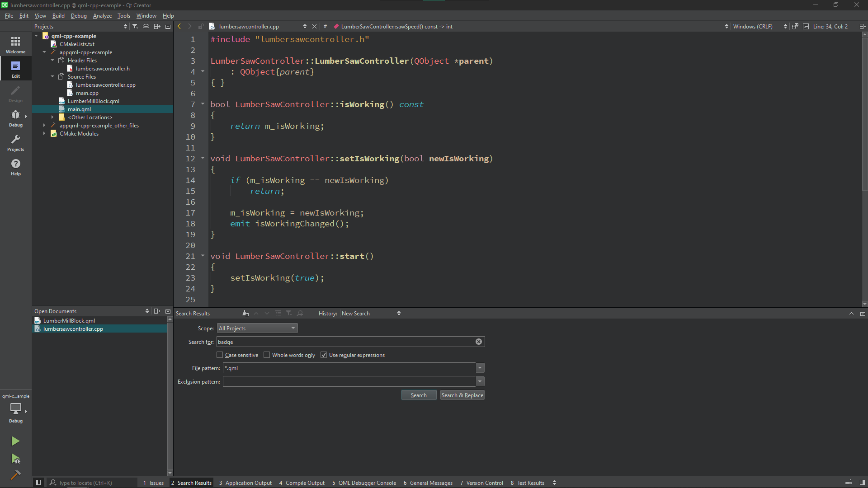Image resolution: width=868 pixels, height=488 pixels.
Task: Open the Analyze menu
Action: (102, 16)
